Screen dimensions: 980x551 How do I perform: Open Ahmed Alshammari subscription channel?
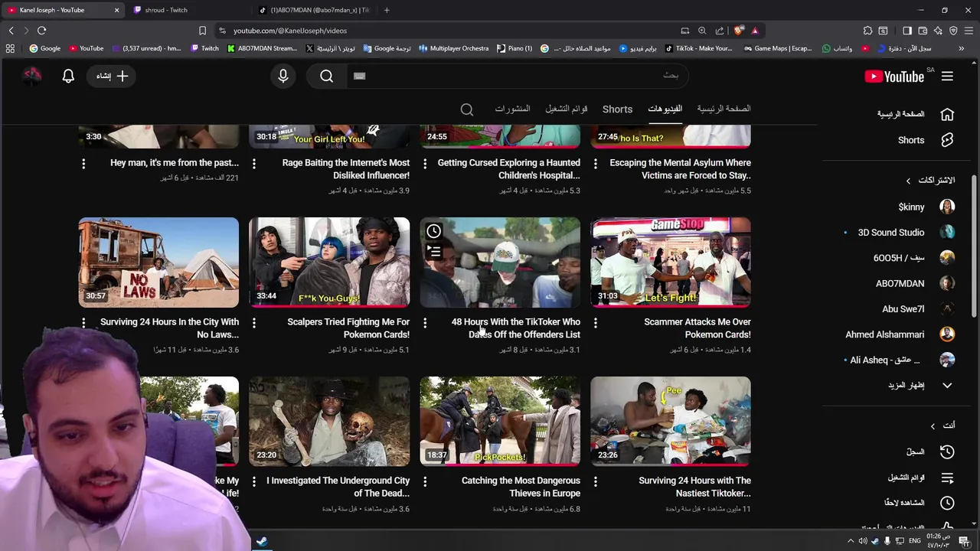[x=900, y=334]
